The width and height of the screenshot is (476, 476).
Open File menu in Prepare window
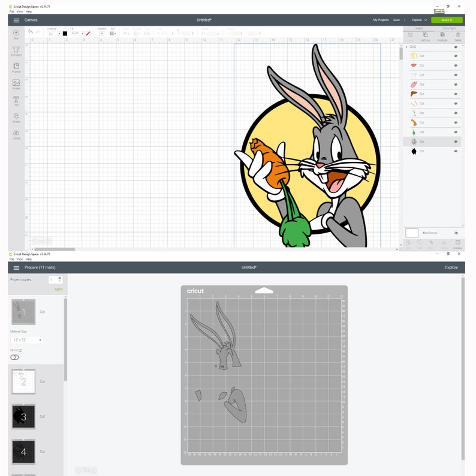11,259
